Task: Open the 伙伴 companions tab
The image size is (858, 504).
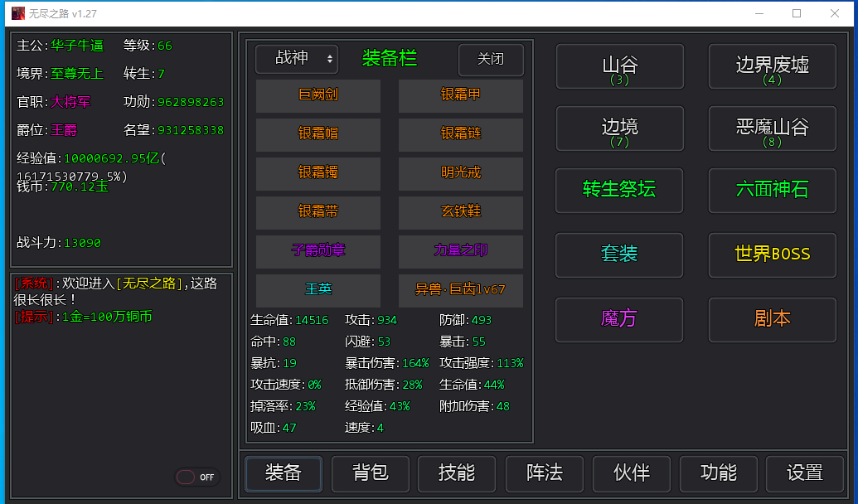Action: (631, 473)
